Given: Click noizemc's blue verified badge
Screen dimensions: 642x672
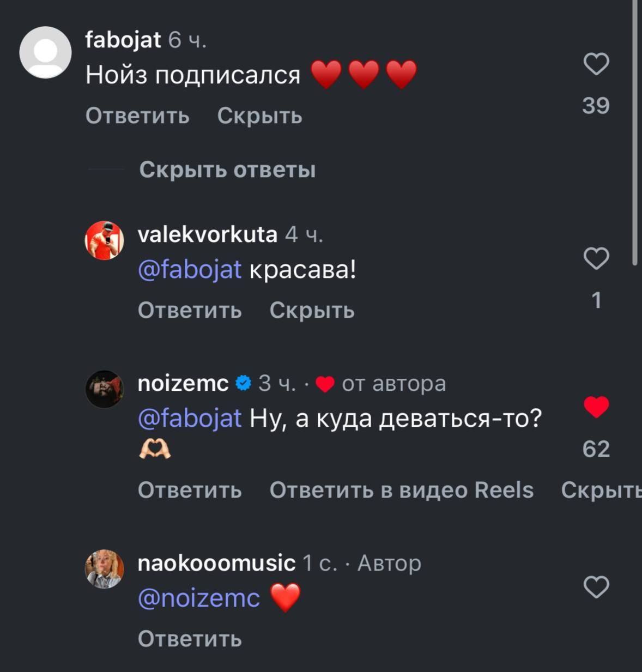Looking at the screenshot, I should pos(243,384).
